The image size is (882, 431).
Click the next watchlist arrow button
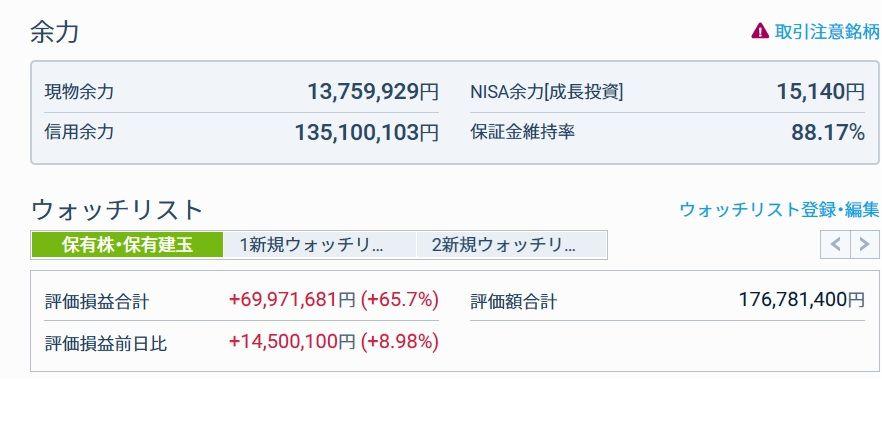tap(865, 245)
